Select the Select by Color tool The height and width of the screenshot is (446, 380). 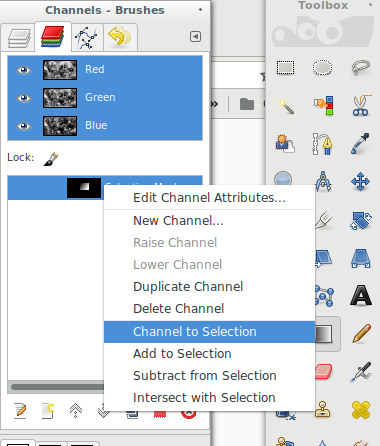point(323,106)
